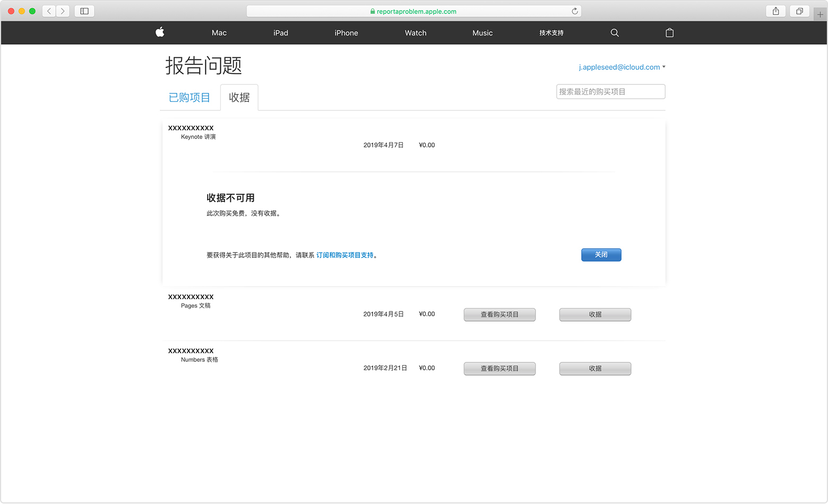Click 收据 button for Numbers 表格

pyautogui.click(x=595, y=369)
